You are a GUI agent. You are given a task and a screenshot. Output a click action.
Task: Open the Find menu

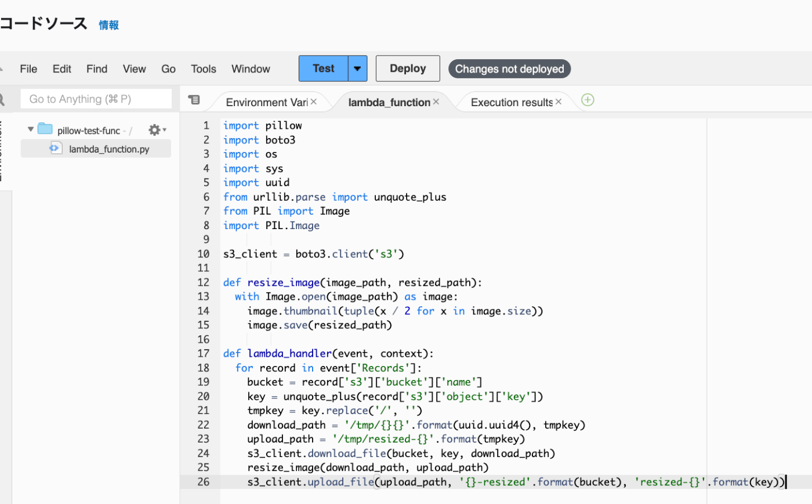tap(97, 69)
